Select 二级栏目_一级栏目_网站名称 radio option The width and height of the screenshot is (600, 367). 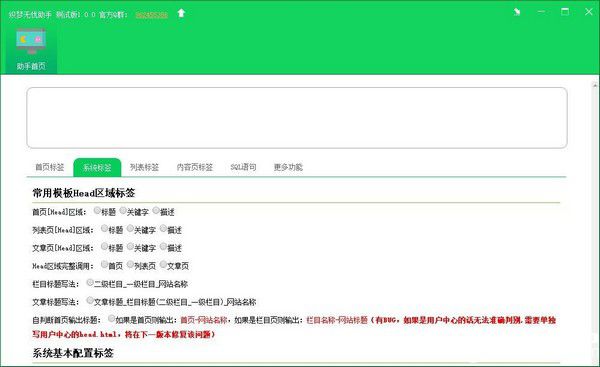coord(90,282)
